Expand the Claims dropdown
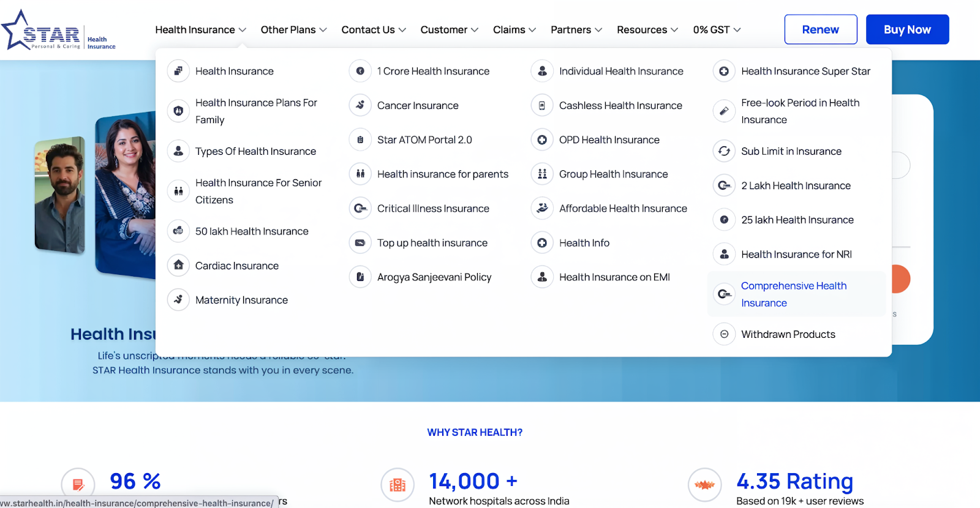This screenshot has height=508, width=980. point(514,29)
